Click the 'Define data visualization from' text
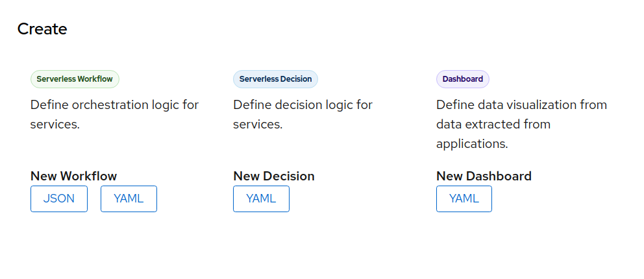This screenshot has width=644, height=279. click(x=521, y=104)
